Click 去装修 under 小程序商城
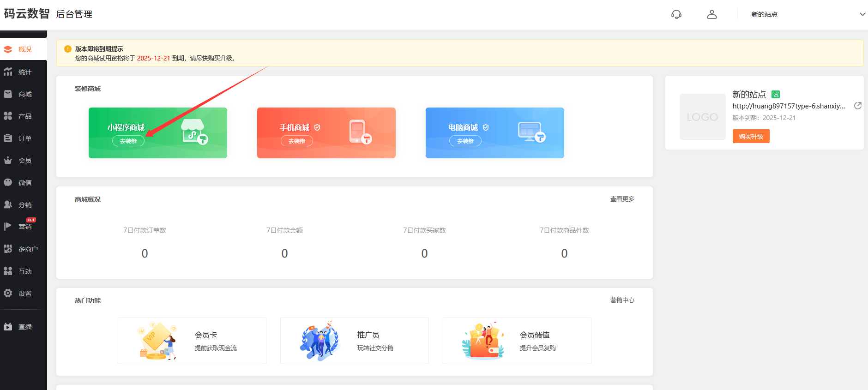Image resolution: width=868 pixels, height=390 pixels. (128, 141)
